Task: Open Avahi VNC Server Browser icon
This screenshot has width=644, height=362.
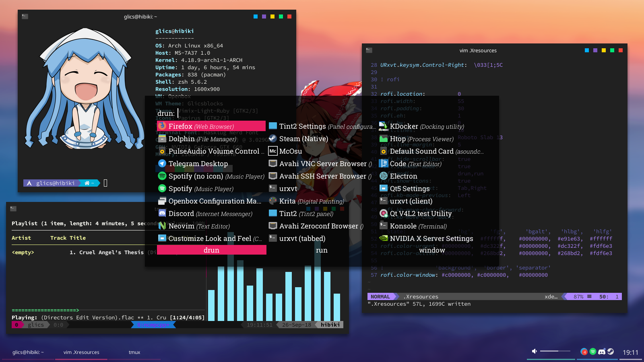Action: 273,164
